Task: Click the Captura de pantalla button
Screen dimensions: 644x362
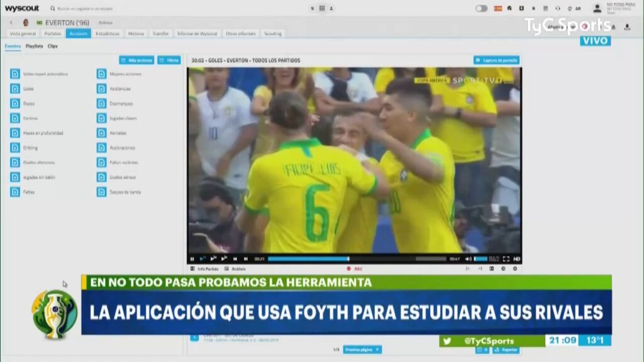Action: tap(496, 60)
